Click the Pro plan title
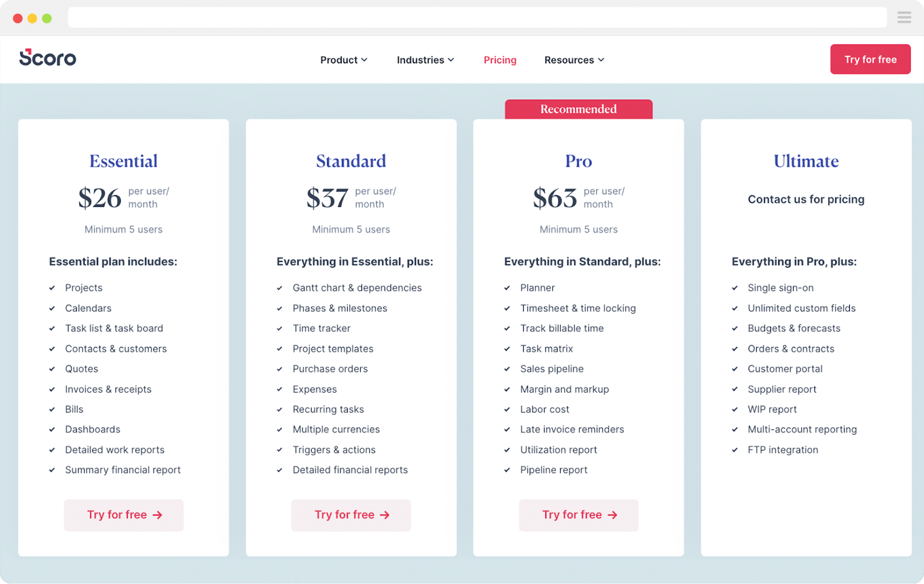 [x=578, y=161]
